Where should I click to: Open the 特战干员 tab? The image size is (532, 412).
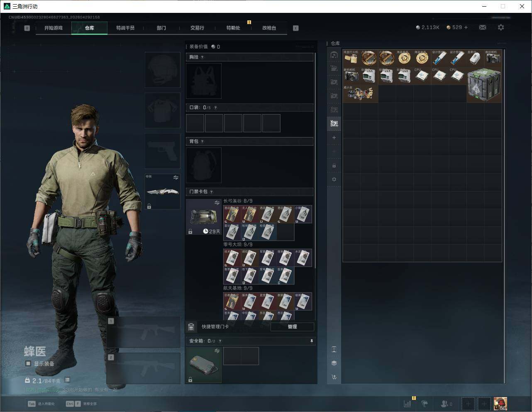click(125, 28)
